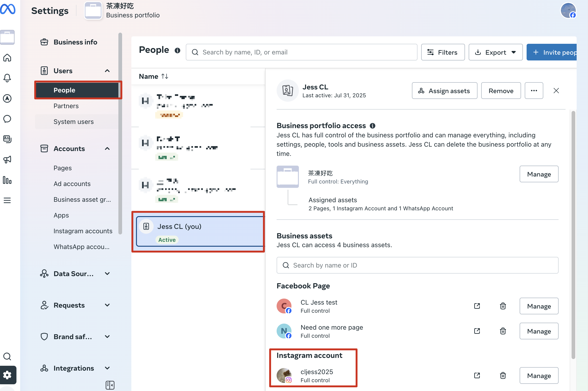Open Ad accounts
The image size is (588, 391).
click(x=72, y=183)
